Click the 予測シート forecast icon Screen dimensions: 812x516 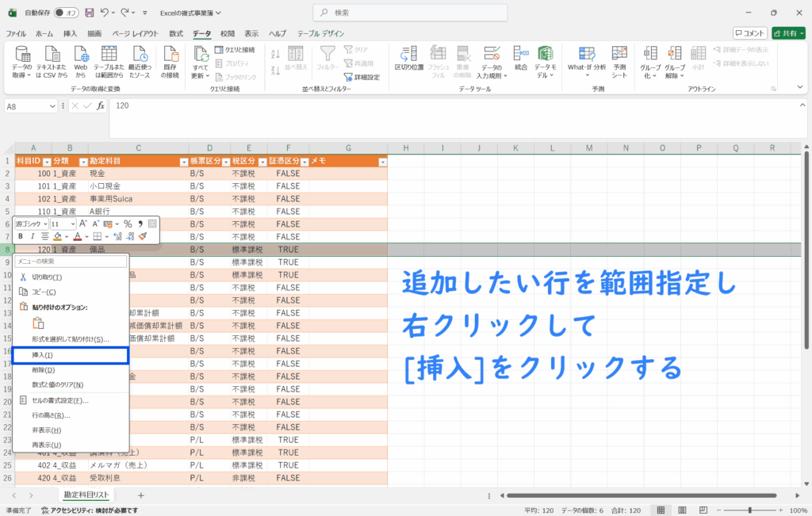pos(619,61)
